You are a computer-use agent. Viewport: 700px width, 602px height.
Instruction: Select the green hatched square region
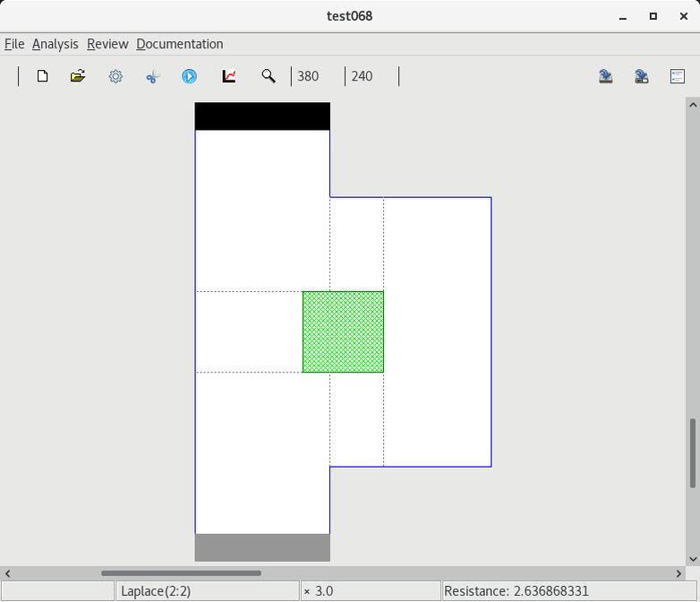coord(343,331)
